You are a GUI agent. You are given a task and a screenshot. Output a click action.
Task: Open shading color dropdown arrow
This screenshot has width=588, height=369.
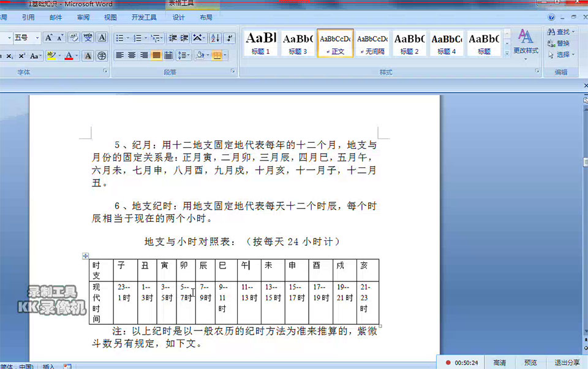pos(208,56)
